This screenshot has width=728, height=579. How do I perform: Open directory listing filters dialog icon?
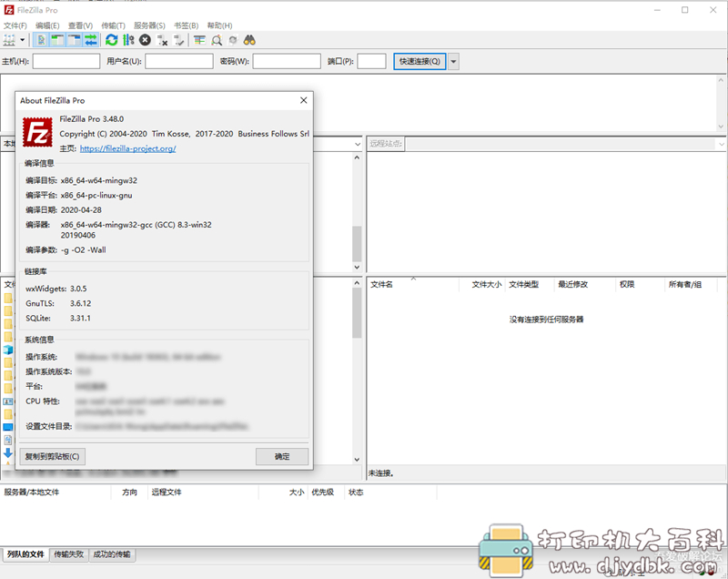click(x=199, y=40)
